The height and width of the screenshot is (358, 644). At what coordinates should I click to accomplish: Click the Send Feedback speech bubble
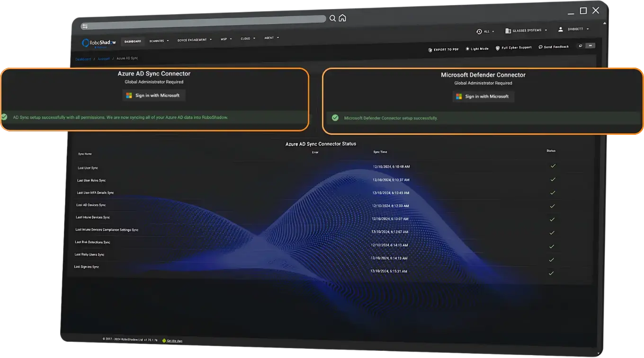541,47
